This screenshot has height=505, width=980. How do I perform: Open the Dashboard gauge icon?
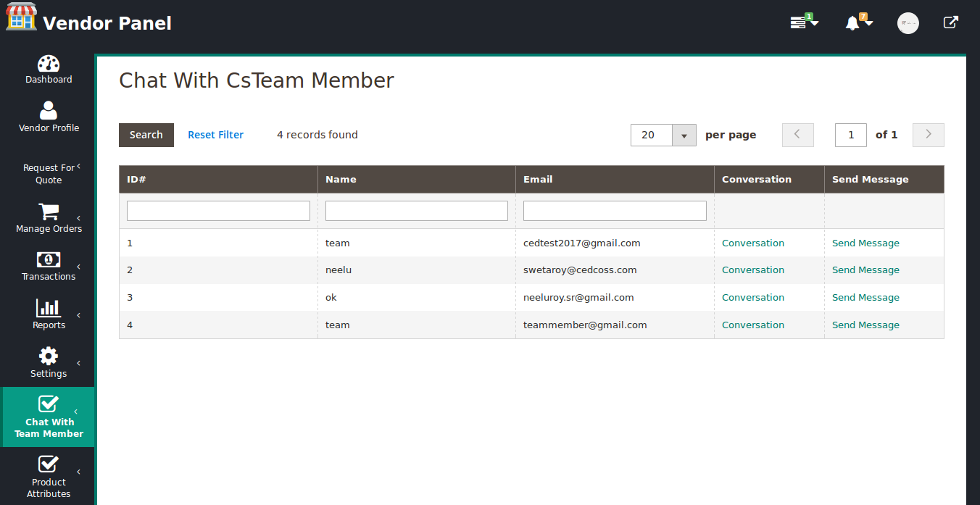49,64
